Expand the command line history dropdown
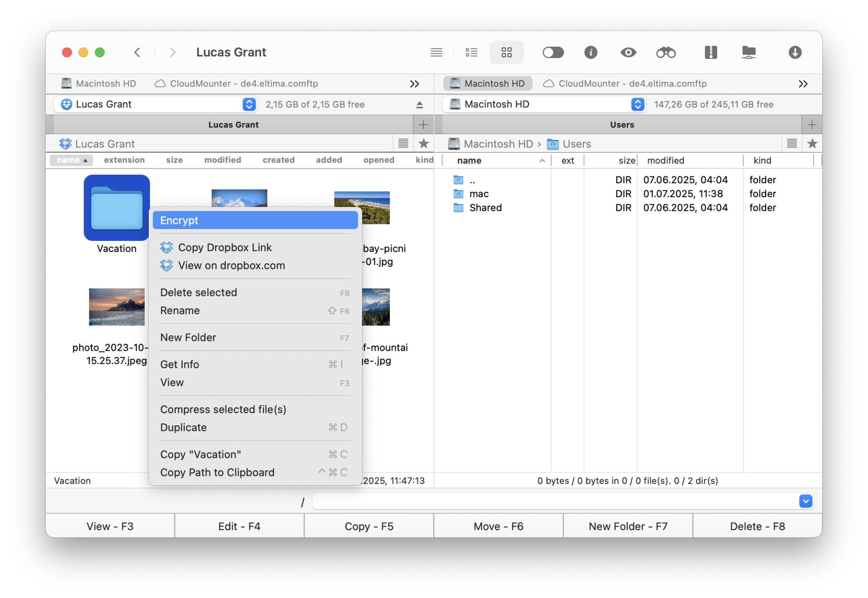Viewport: 868px width, 598px height. [x=805, y=501]
